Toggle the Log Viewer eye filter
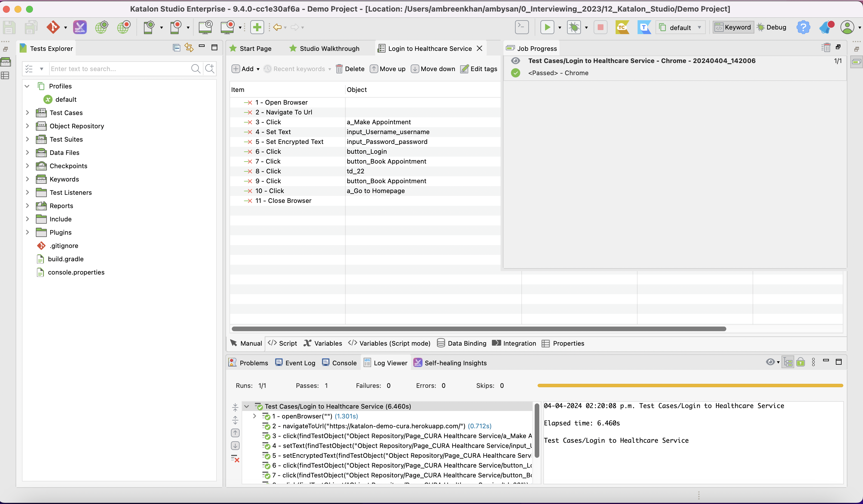Image resolution: width=863 pixels, height=504 pixels. pos(770,362)
